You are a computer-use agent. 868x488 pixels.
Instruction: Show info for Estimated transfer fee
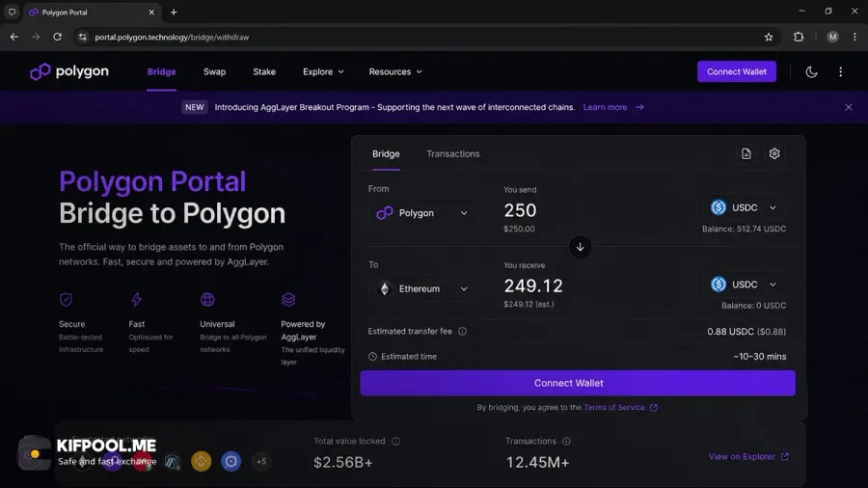[x=462, y=332]
